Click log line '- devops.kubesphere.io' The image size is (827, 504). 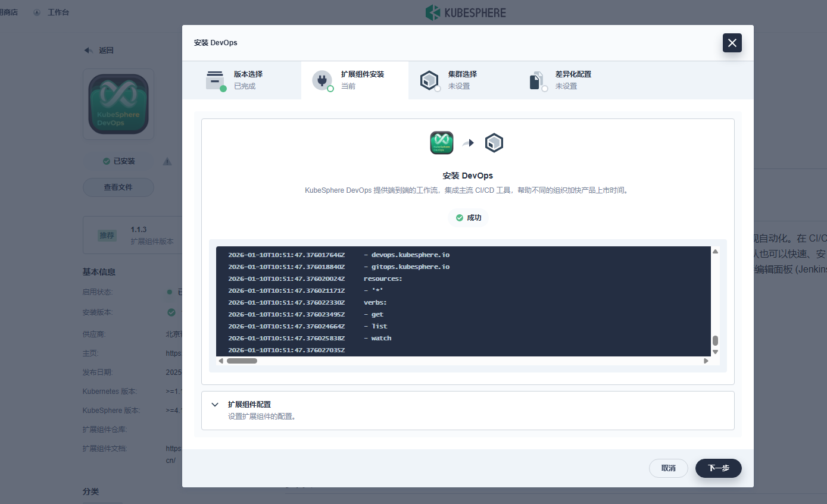pyautogui.click(x=407, y=255)
